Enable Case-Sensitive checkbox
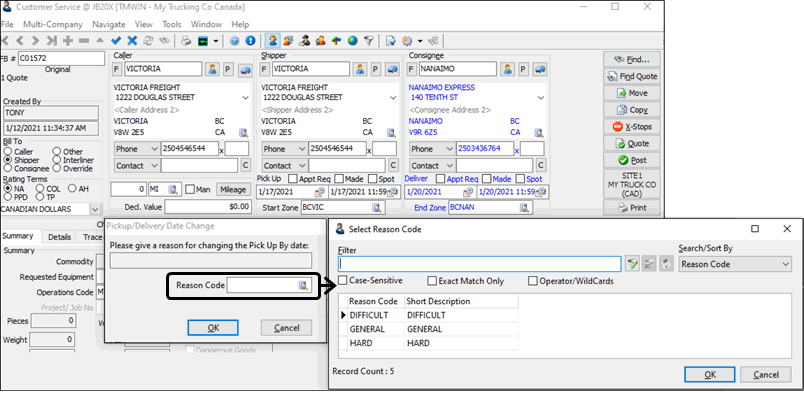Screen dimensions: 804x393 pyautogui.click(x=343, y=281)
